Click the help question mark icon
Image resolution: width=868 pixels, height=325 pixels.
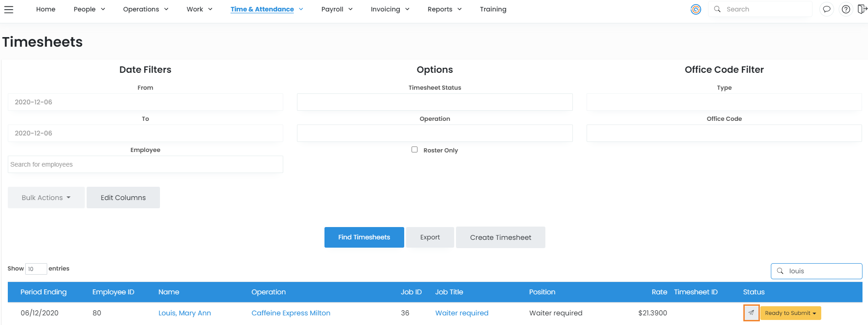[x=846, y=9]
